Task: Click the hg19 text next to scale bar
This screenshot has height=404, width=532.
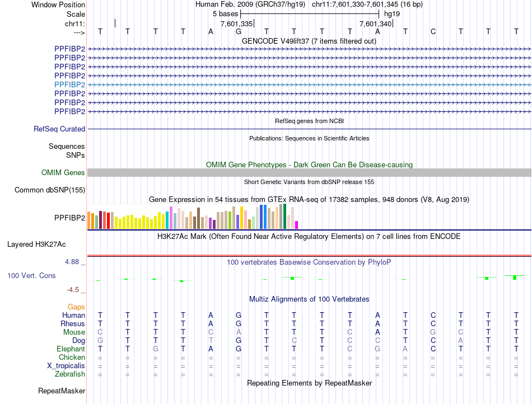Action: pos(392,14)
